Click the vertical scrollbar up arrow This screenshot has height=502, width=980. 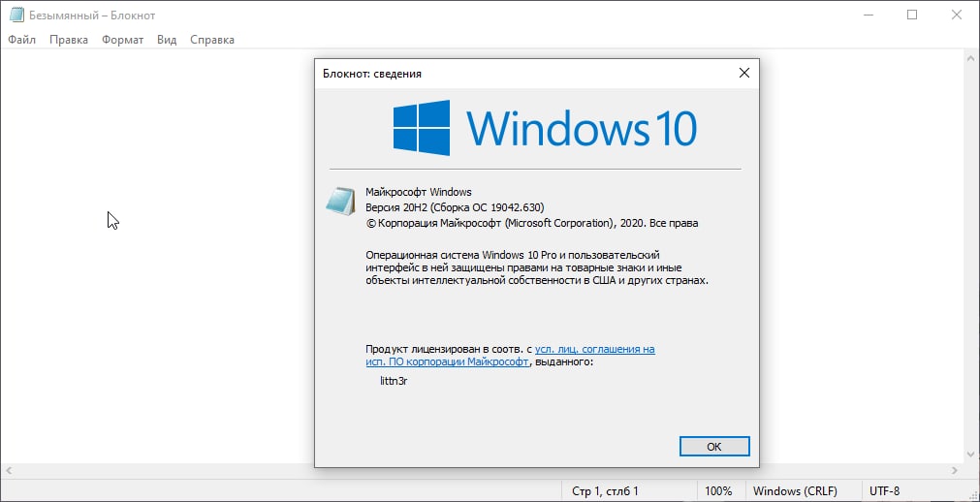click(972, 57)
